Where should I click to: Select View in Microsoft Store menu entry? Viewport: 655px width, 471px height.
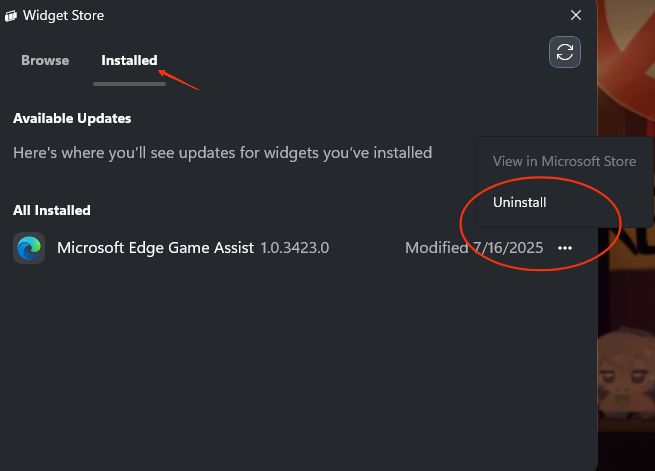[564, 161]
